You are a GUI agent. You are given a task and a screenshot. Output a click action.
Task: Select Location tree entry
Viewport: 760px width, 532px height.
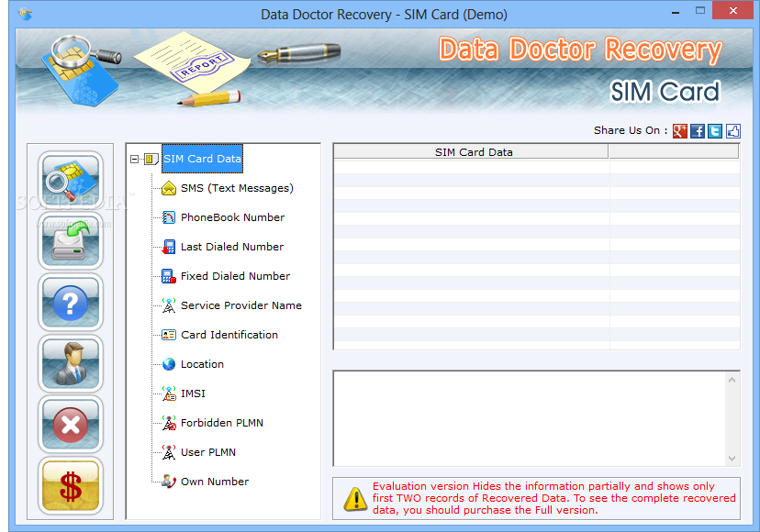tap(202, 364)
